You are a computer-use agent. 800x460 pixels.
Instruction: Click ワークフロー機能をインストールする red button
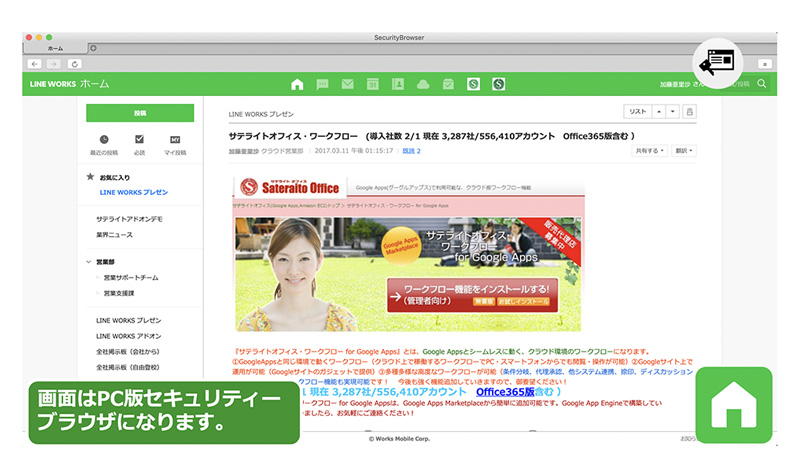472,295
